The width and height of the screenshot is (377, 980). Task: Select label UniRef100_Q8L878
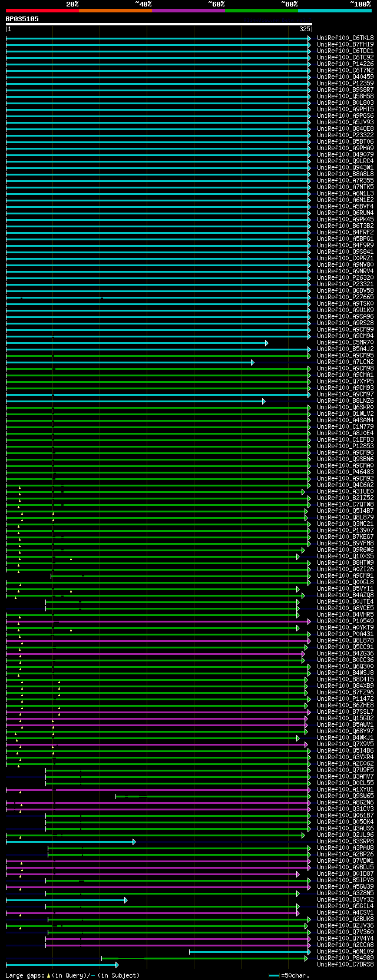[x=345, y=640]
